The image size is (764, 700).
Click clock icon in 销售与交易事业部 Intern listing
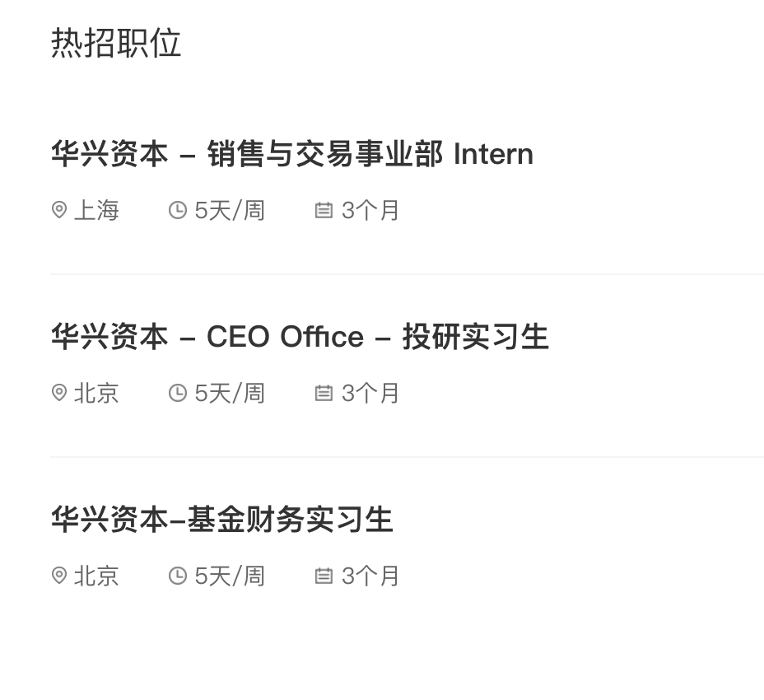pos(178,210)
